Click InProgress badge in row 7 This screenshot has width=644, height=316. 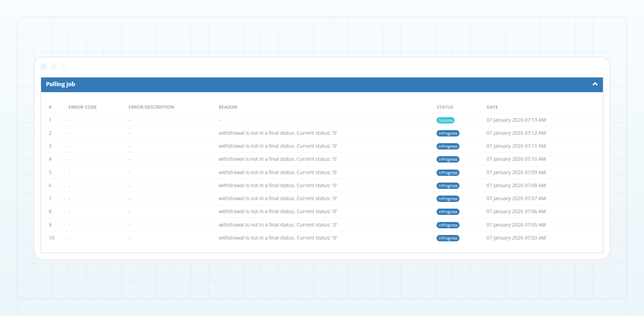click(x=448, y=199)
